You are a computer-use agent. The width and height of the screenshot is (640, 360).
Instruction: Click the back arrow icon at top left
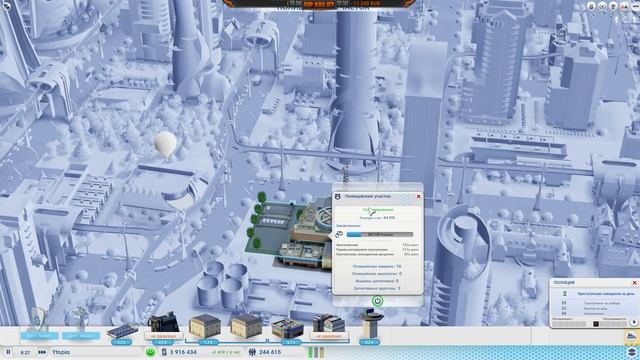click(6, 6)
